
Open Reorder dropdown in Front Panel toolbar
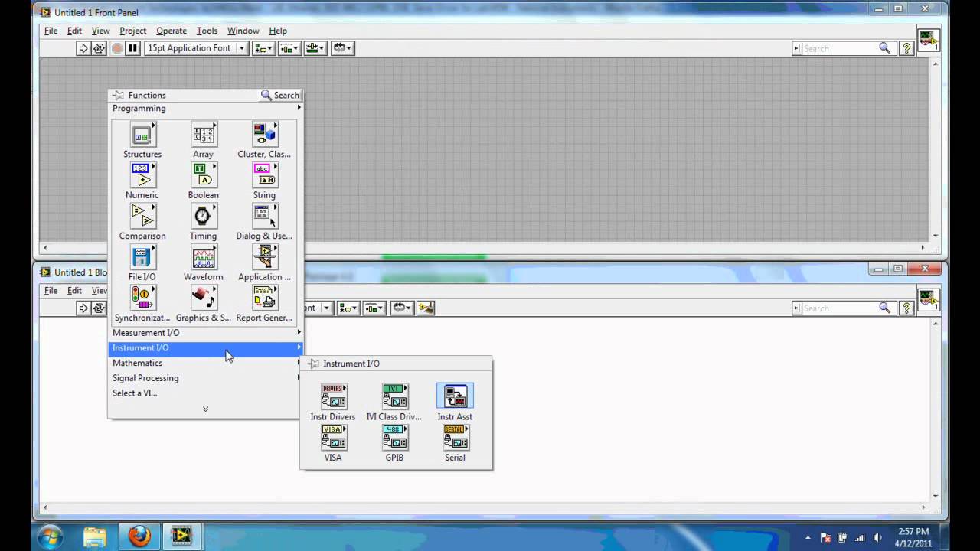pyautogui.click(x=342, y=48)
